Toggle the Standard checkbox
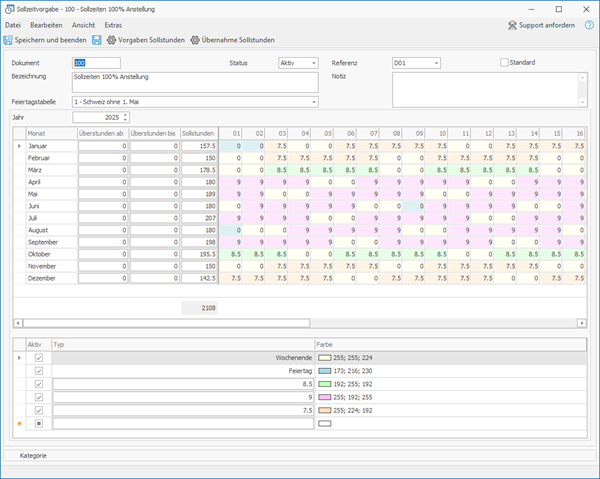The height and width of the screenshot is (479, 600). point(504,62)
